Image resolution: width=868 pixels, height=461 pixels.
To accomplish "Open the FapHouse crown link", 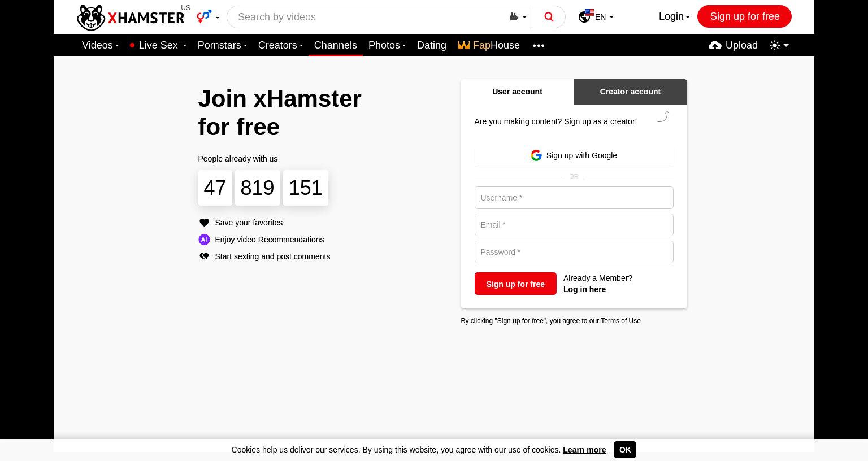I will point(489,45).
